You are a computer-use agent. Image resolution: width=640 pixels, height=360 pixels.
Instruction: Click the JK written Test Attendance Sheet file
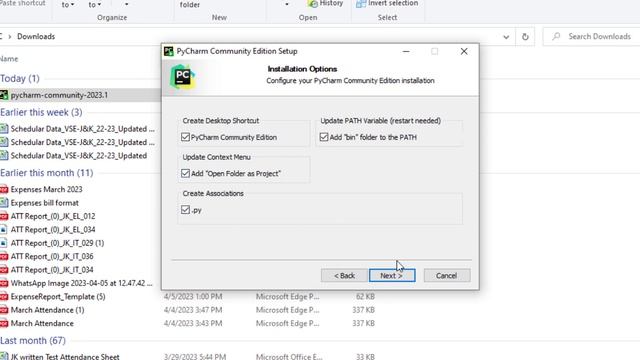point(65,357)
